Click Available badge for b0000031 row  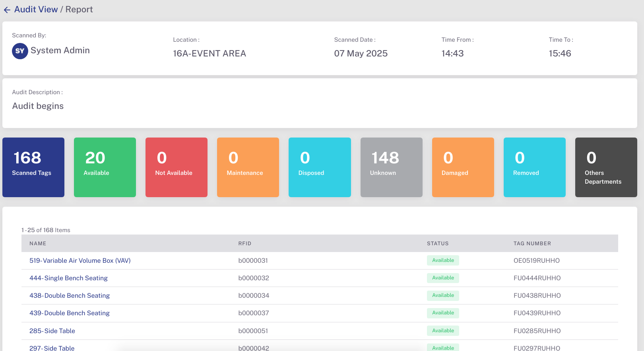coord(443,260)
